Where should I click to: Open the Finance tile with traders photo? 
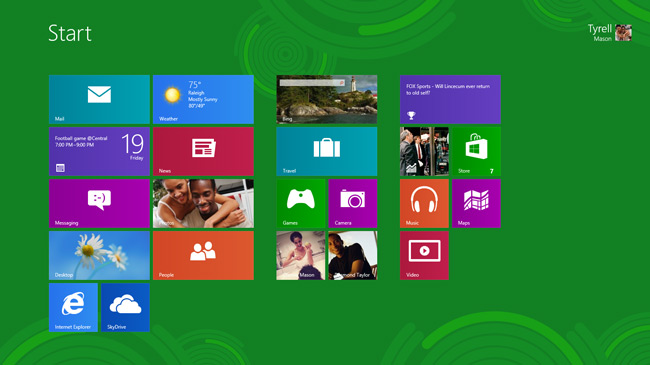tap(424, 151)
